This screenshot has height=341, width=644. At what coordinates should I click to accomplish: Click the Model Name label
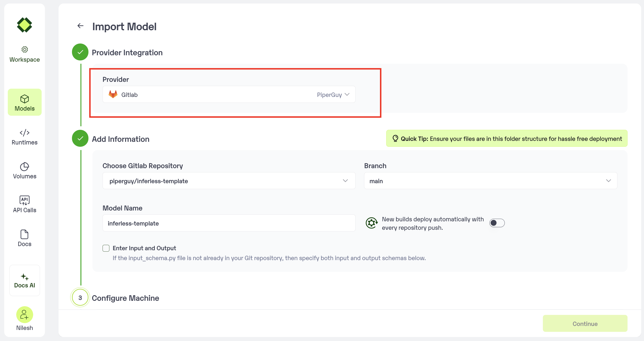coord(123,208)
